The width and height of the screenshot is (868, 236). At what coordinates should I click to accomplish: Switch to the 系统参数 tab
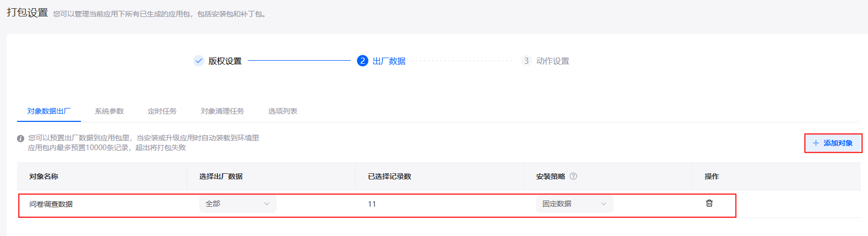tap(109, 111)
